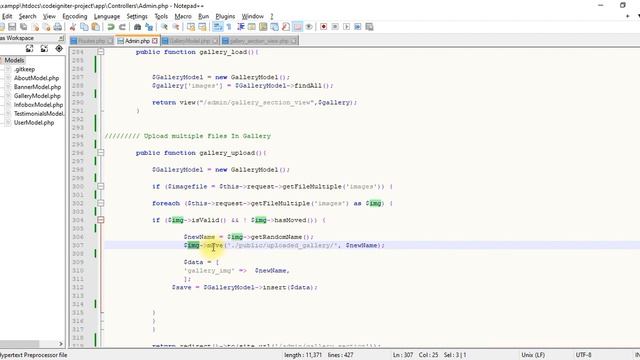Close current document via toolbar icon
Viewport: 640px width, 360px height.
(x=36, y=27)
